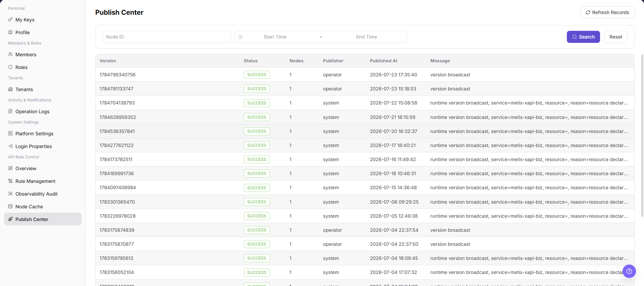Image resolution: width=644 pixels, height=286 pixels.
Task: Click the Publish Center page heading
Action: pos(119,12)
